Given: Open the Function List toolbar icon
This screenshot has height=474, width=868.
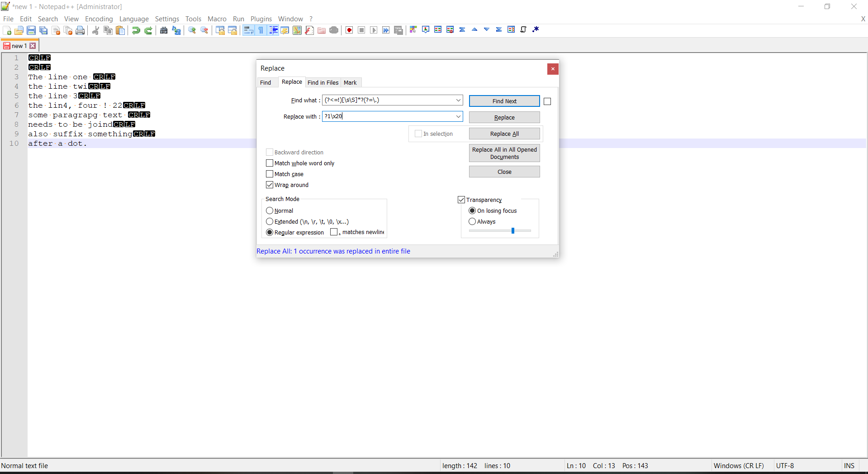Looking at the screenshot, I should (309, 30).
